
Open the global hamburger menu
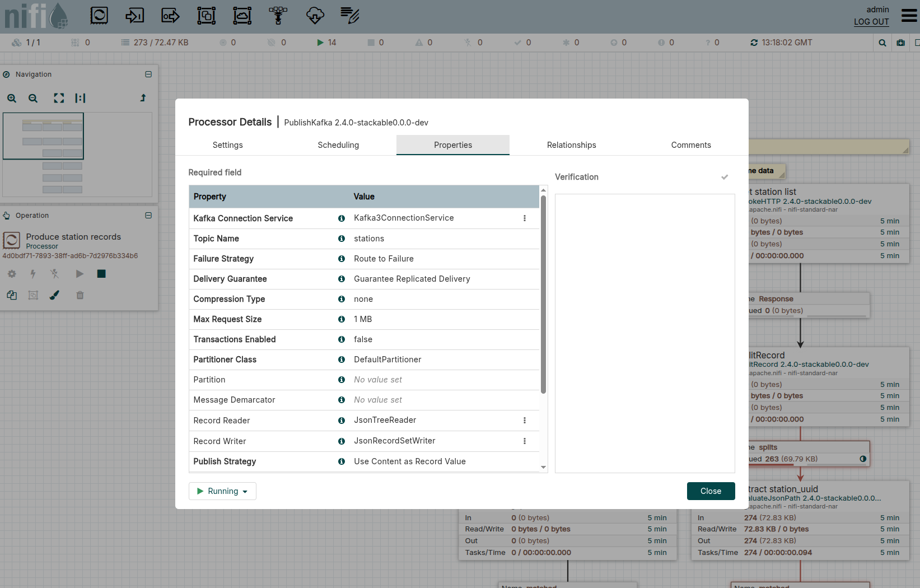coord(909,15)
